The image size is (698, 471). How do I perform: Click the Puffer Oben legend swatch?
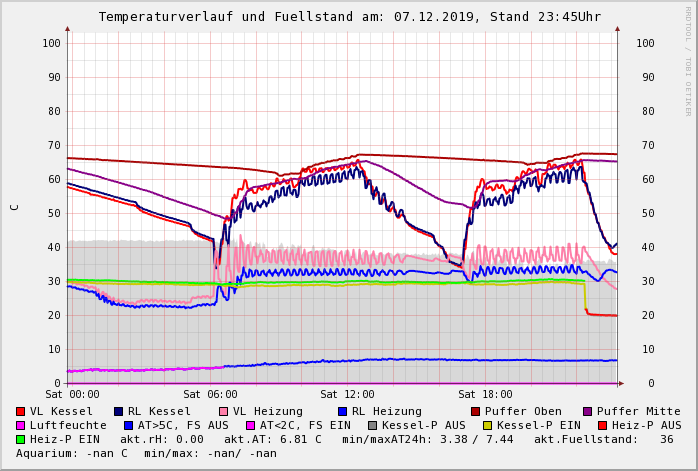point(475,411)
